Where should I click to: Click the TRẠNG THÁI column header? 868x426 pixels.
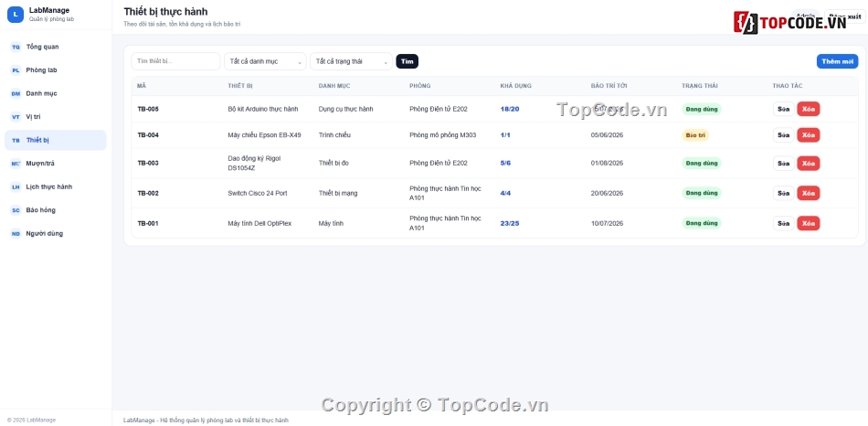coord(700,86)
